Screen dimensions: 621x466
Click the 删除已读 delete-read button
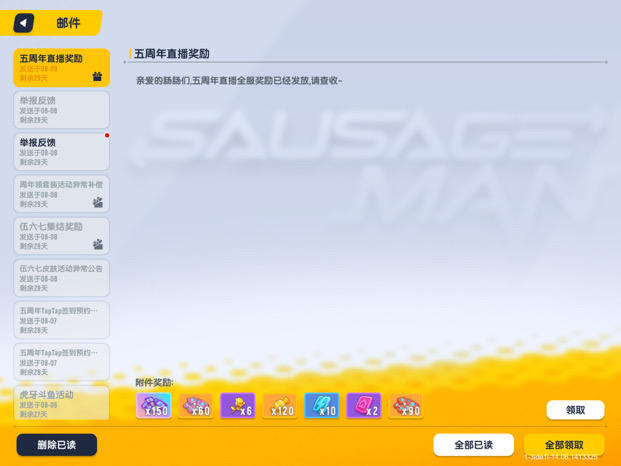tap(57, 445)
